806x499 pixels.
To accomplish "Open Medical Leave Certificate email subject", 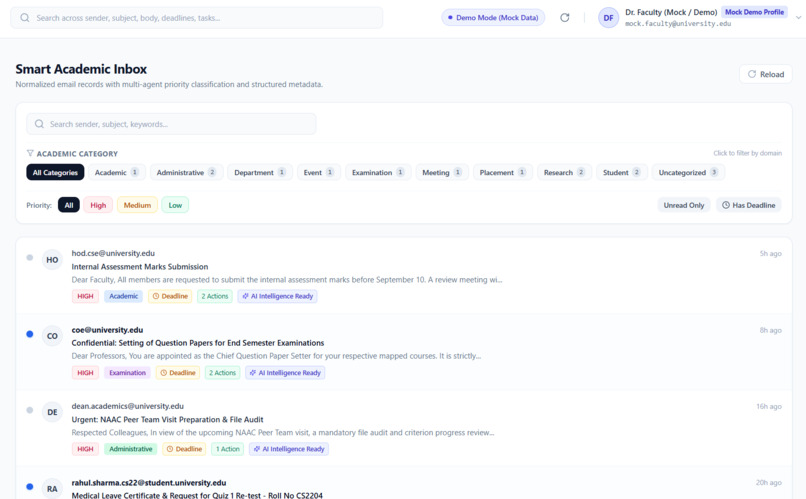I will point(197,495).
